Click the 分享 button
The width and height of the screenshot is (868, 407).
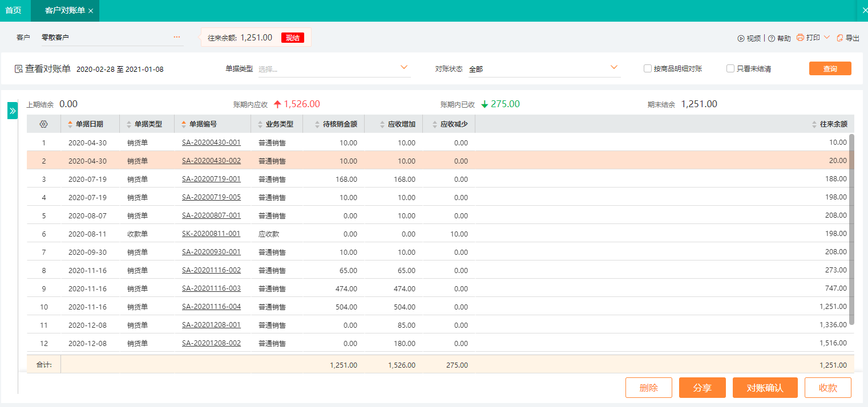click(x=703, y=388)
